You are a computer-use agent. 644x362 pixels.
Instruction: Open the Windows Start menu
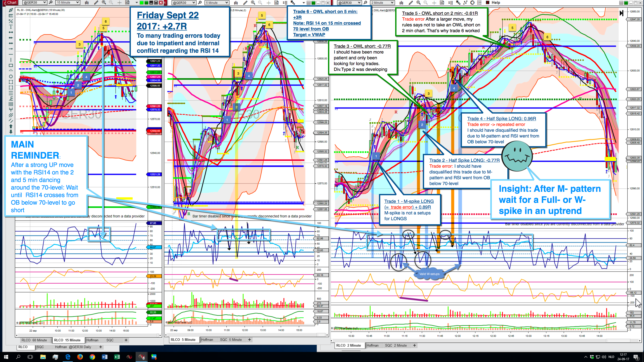click(6, 357)
